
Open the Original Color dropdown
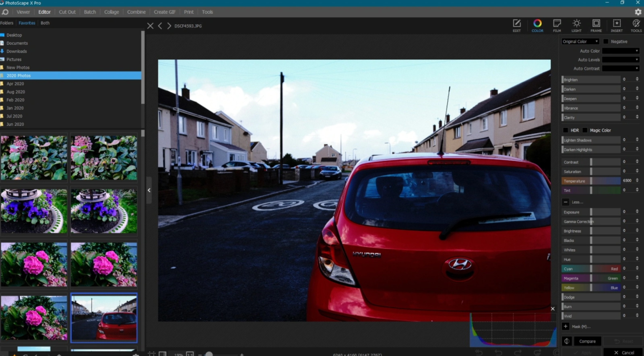580,41
